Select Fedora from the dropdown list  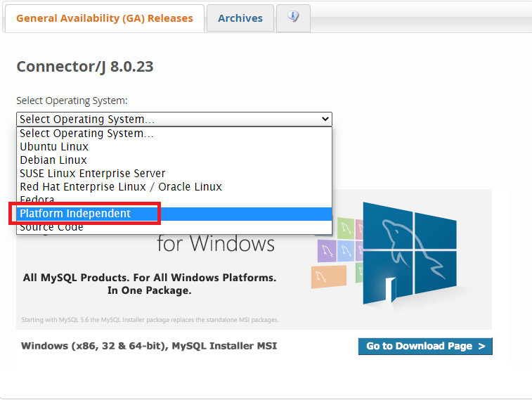[174, 200]
